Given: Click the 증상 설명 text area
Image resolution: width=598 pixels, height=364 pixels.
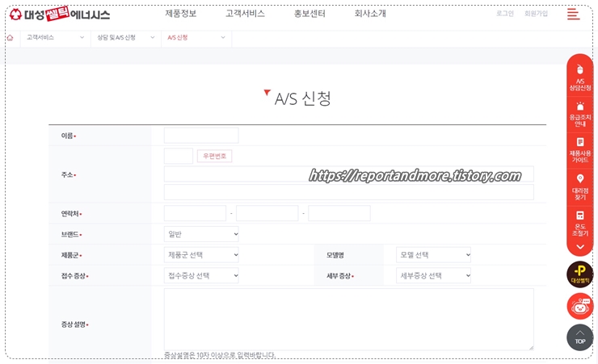Looking at the screenshot, I should tap(348, 319).
